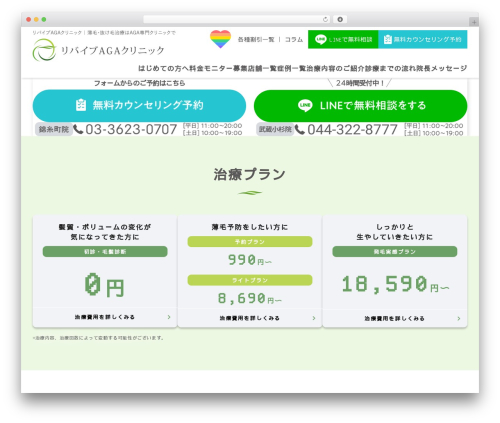Open the 院長メッセージ menu item
Image resolution: width=500 pixels, height=423 pixels.
pos(442,68)
